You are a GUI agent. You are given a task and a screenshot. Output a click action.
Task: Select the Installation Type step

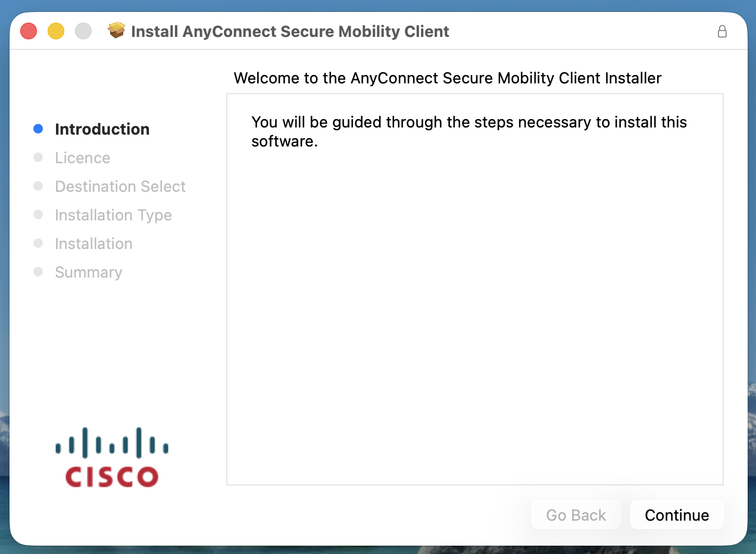113,214
